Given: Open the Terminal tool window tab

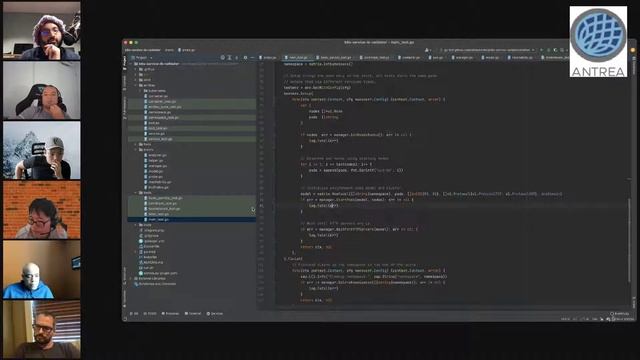Looking at the screenshot, I should click(193, 313).
